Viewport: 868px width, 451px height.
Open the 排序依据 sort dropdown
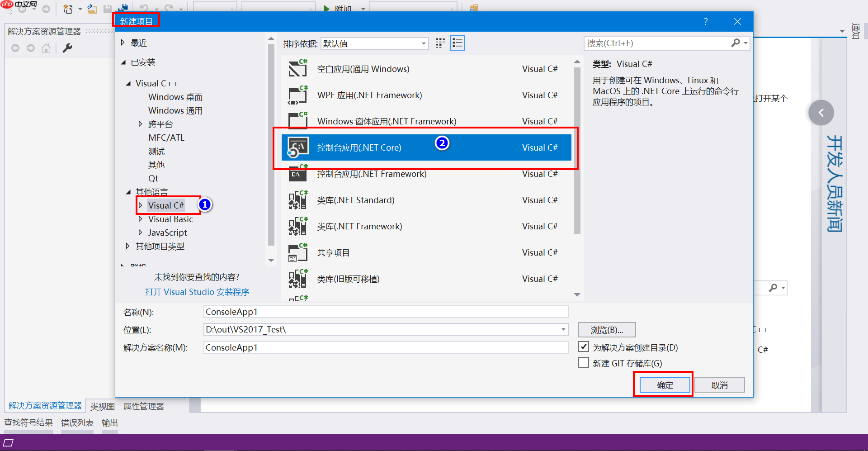pyautogui.click(x=375, y=43)
